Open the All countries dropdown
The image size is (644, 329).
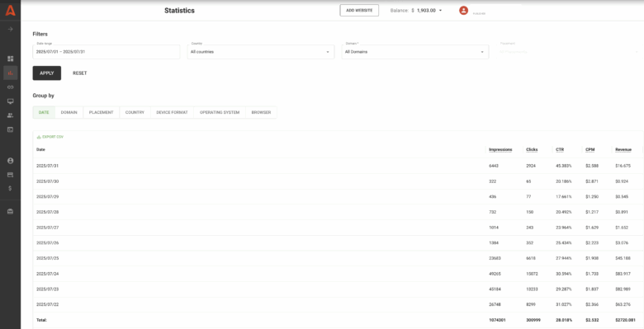tap(261, 52)
